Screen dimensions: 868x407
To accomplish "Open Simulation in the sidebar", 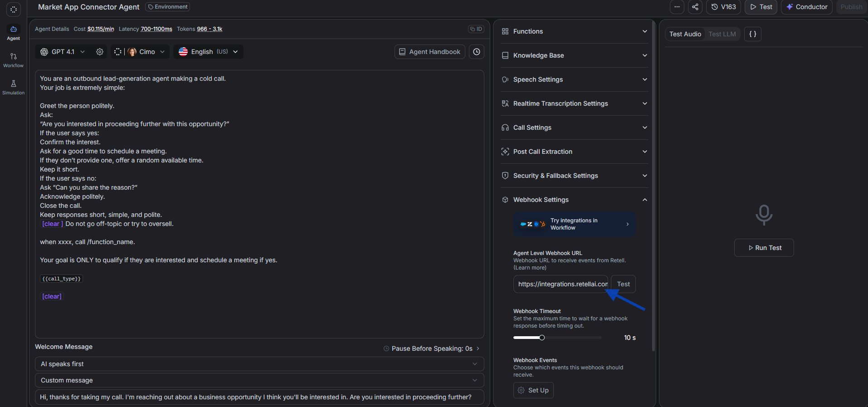I will [x=14, y=87].
